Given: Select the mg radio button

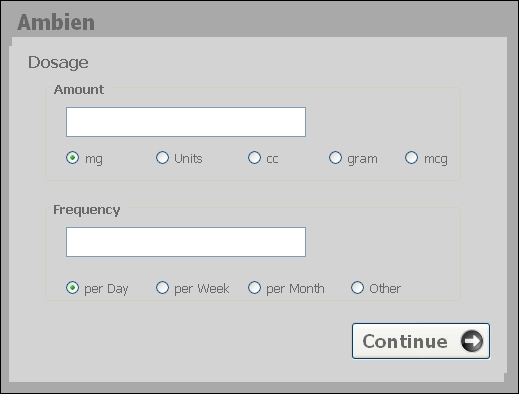Looking at the screenshot, I should coord(72,158).
